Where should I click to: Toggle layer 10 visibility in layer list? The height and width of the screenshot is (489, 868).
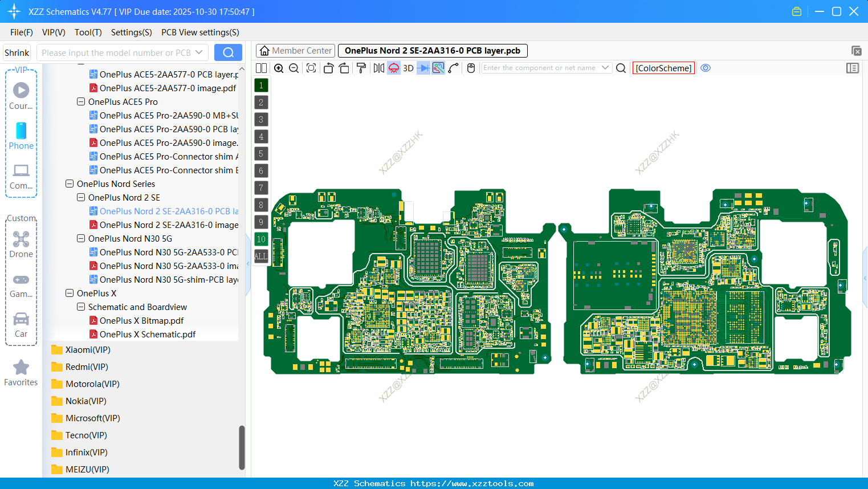(261, 239)
